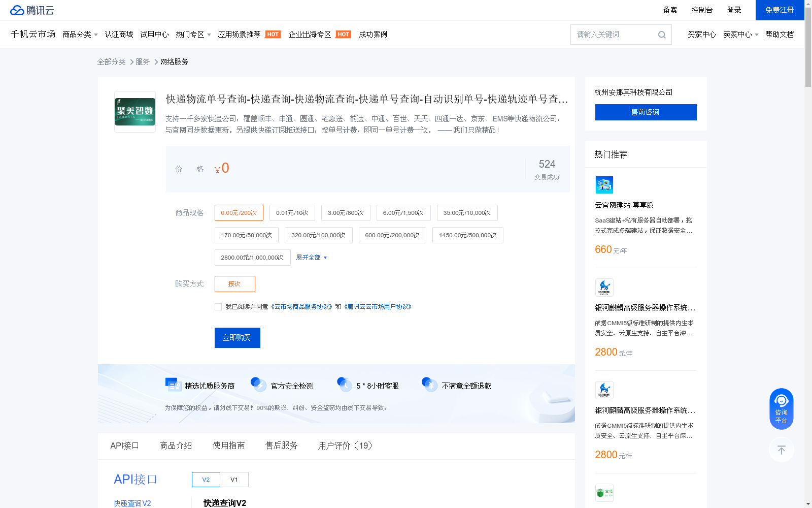Image resolution: width=812 pixels, height=508 pixels.
Task: Open the 控制台 link
Action: pos(702,10)
